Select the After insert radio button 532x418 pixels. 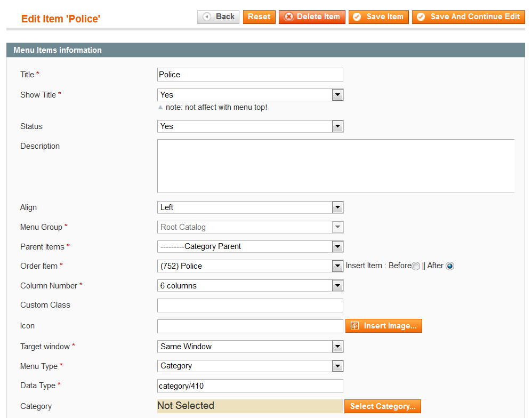[450, 267]
